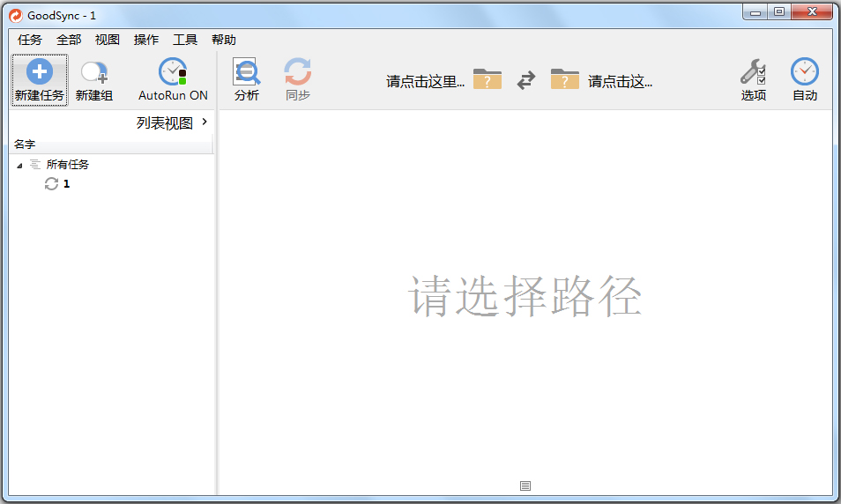The width and height of the screenshot is (841, 504).
Task: Open the 操作 menu
Action: point(145,40)
